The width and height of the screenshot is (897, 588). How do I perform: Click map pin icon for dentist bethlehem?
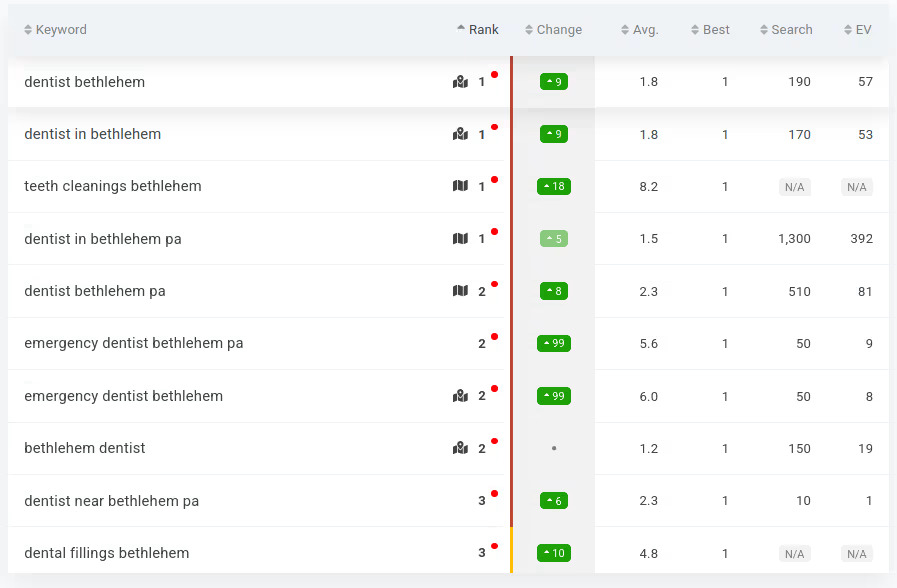coord(460,82)
